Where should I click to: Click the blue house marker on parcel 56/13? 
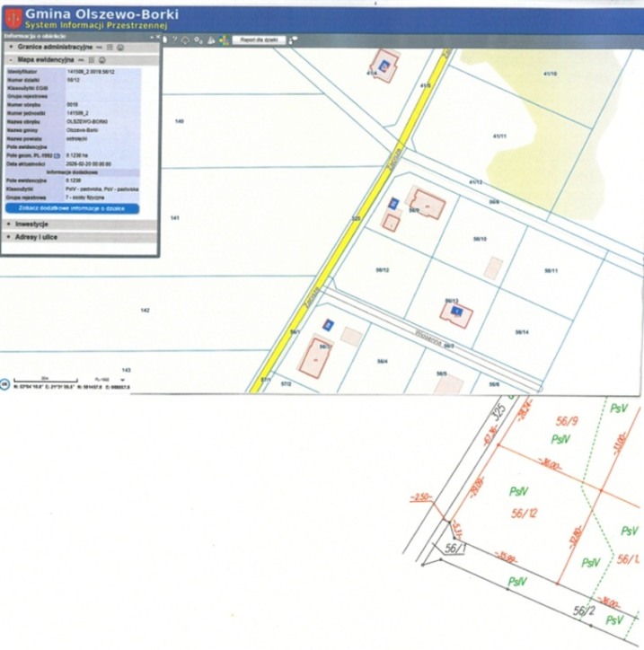457,311
